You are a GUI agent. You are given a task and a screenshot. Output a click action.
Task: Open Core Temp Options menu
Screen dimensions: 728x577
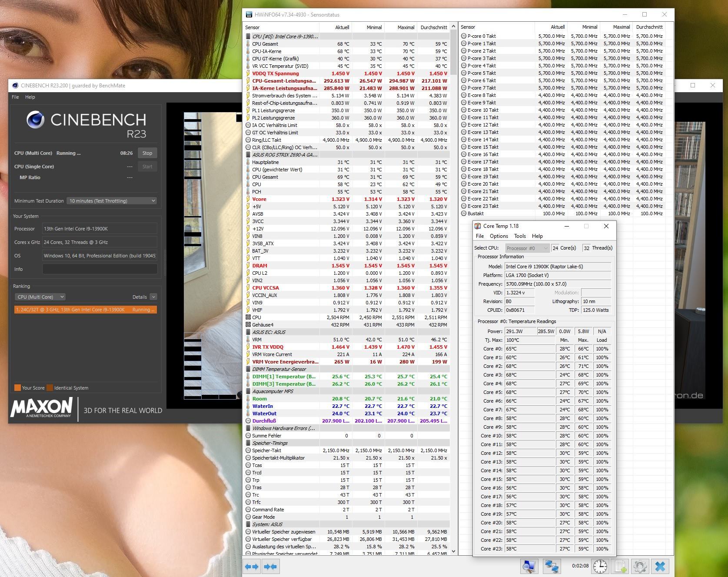[499, 236]
